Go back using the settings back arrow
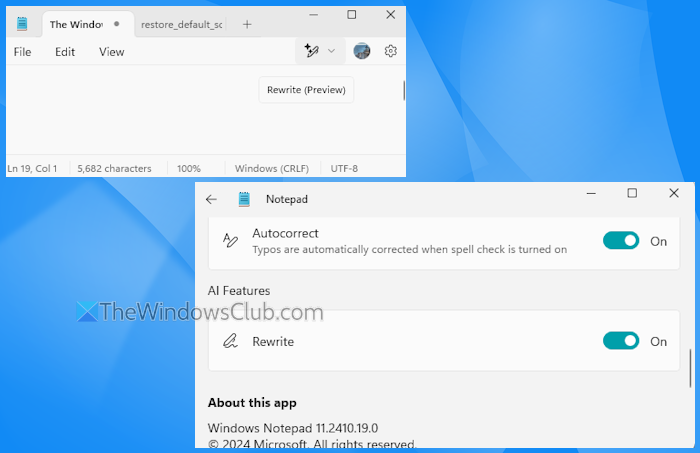The height and width of the screenshot is (453, 700). click(211, 199)
